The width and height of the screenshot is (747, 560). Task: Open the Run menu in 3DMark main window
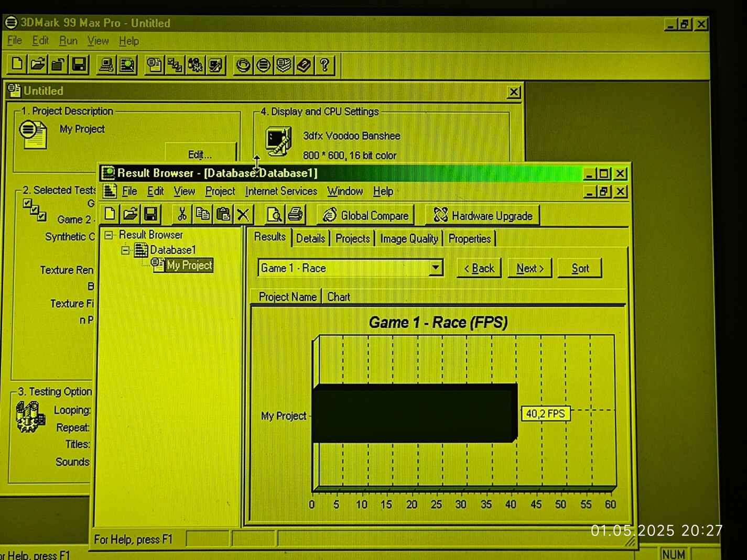(x=68, y=40)
